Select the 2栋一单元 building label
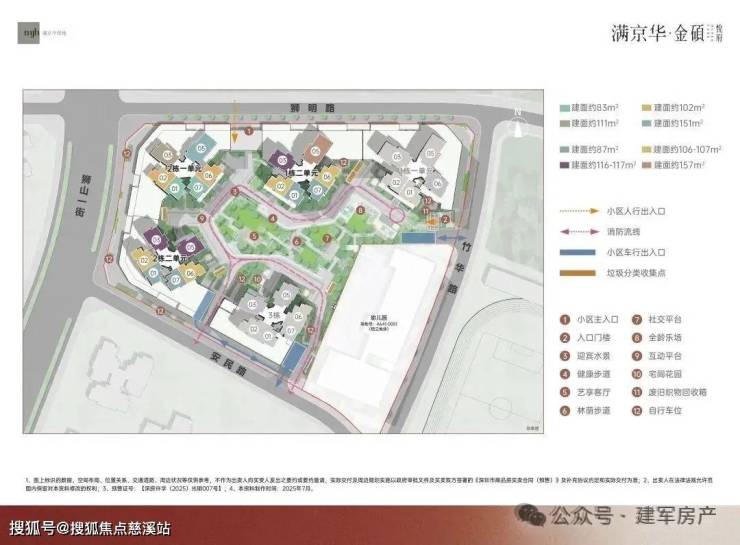740x545 pixels. [184, 168]
